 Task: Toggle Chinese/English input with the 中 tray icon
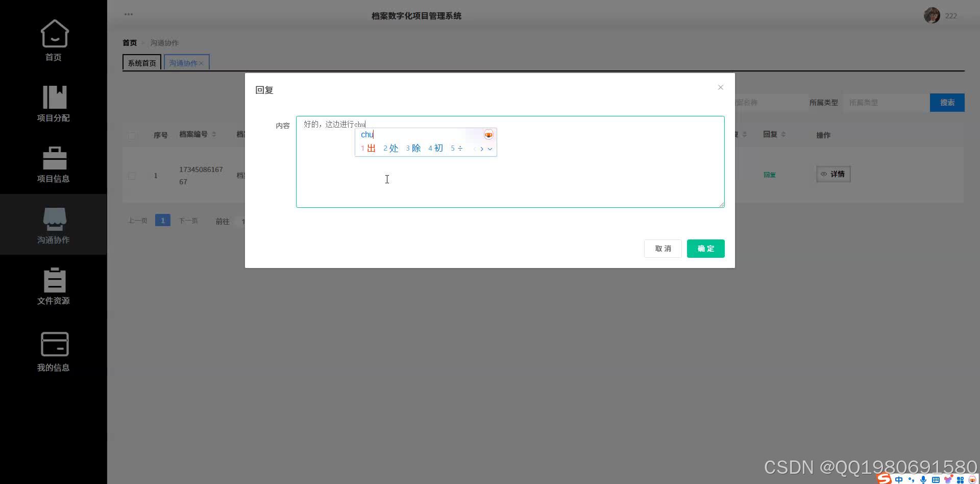(x=898, y=480)
